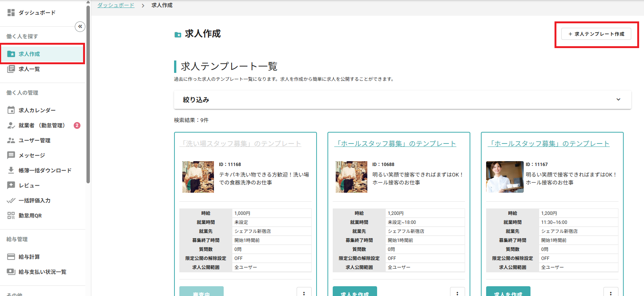Click the ＋求人テンプレート作成 button
This screenshot has height=296, width=644.
click(x=596, y=34)
